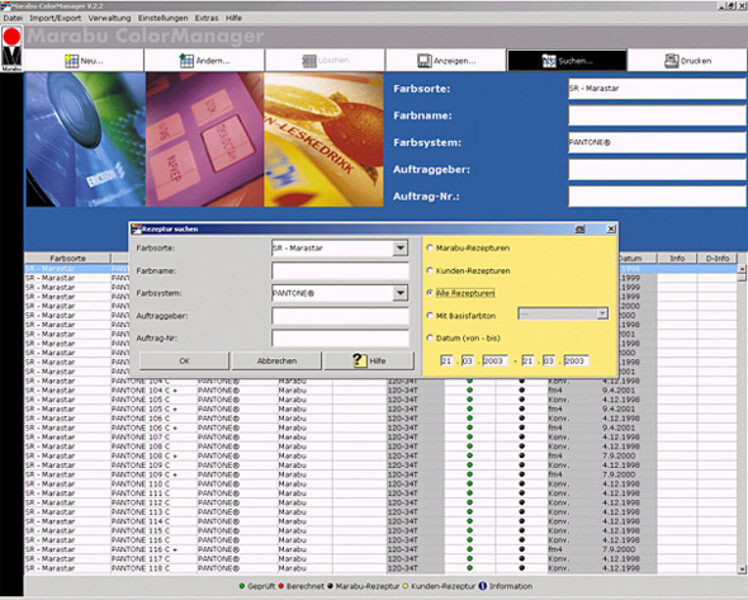This screenshot has height=600, width=748.
Task: Click black recipe dot in PANTONE 112 C row
Action: pyautogui.click(x=521, y=502)
